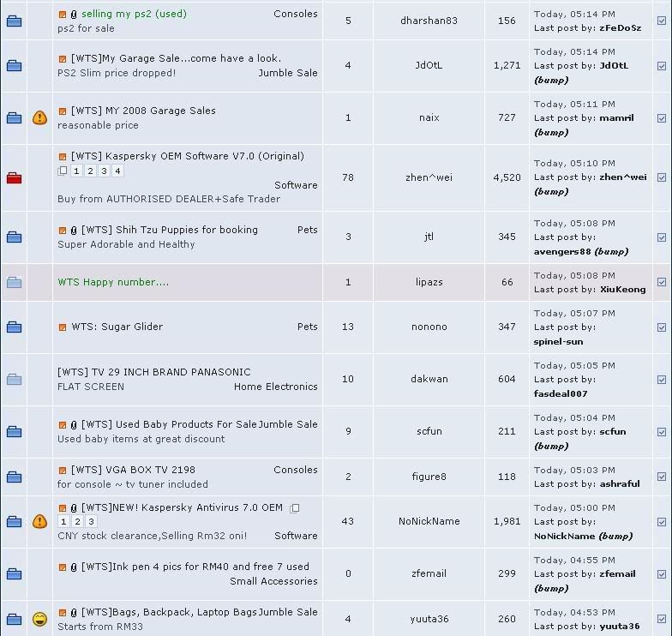Click the Home Electronics category tag
This screenshot has width=672, height=636.
(x=275, y=387)
